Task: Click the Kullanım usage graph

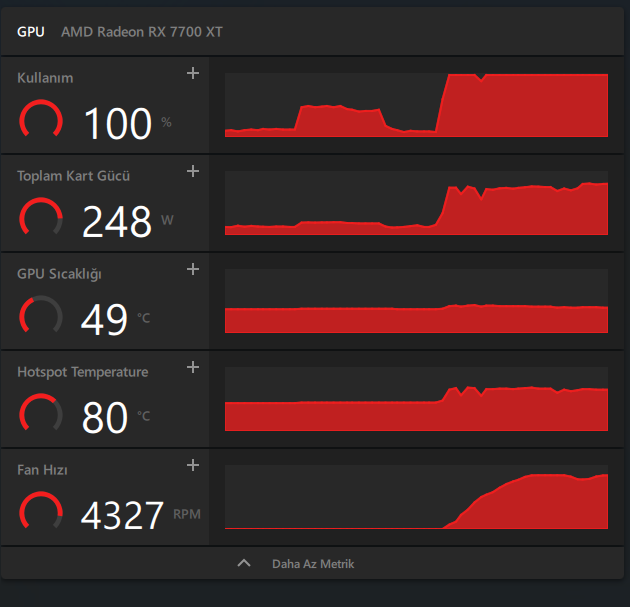Action: (x=416, y=105)
